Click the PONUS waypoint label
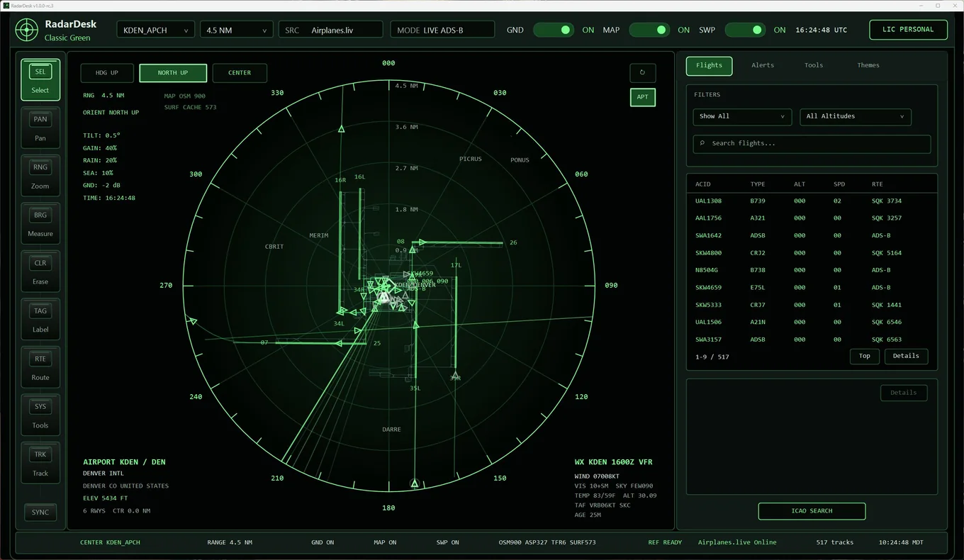Viewport: 964px width, 560px height. (520, 160)
